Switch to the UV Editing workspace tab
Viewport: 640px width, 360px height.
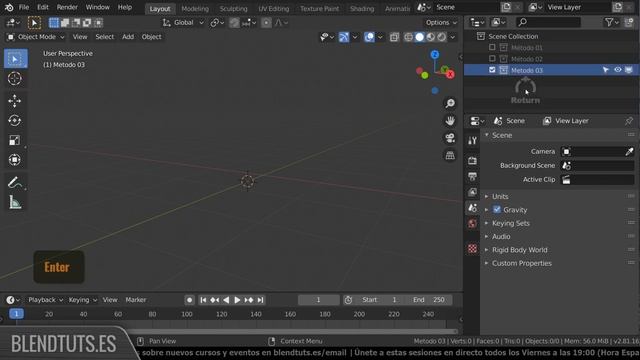[273, 9]
